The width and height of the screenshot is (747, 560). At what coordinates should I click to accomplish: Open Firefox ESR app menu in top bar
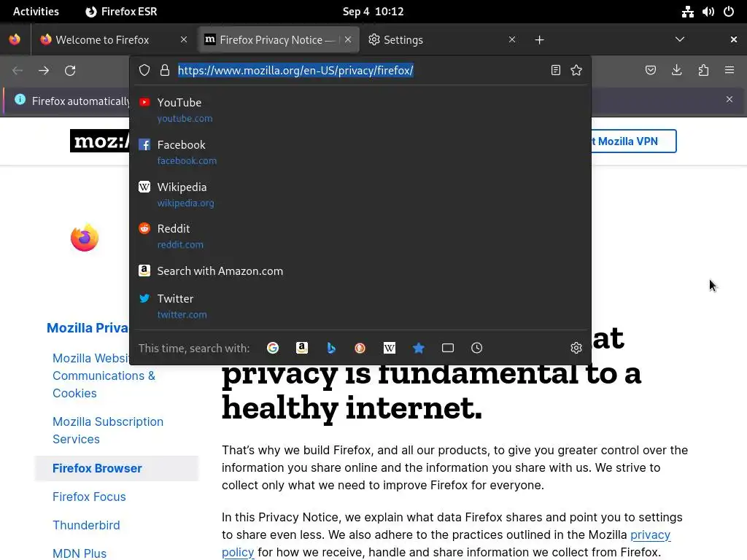(x=122, y=12)
